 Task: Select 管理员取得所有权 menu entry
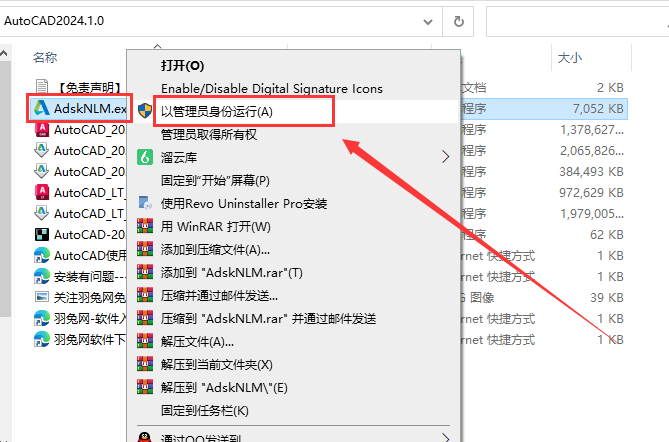[x=209, y=134]
